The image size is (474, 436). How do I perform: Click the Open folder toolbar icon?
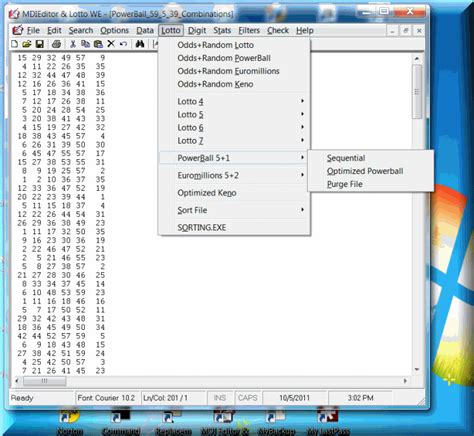(27, 44)
